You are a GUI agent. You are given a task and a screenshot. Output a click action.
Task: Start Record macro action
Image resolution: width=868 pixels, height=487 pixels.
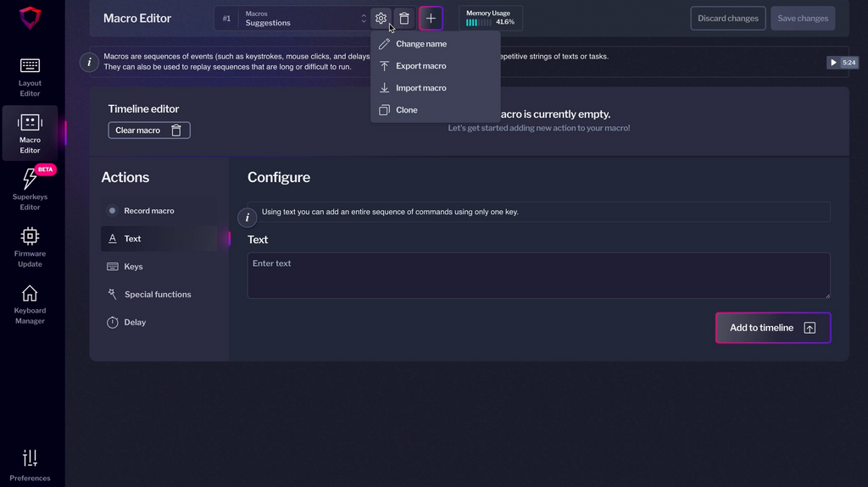click(148, 211)
